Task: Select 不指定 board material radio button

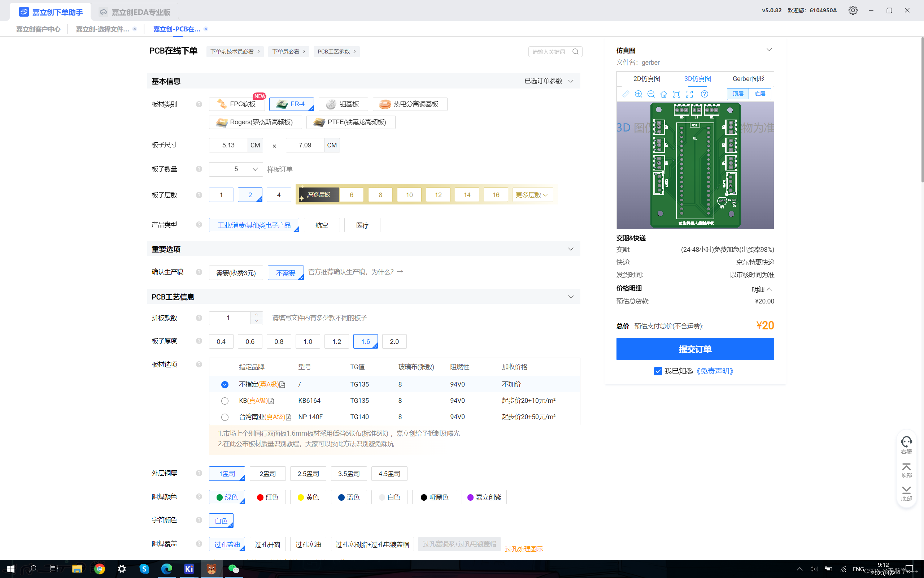Action: pyautogui.click(x=225, y=385)
